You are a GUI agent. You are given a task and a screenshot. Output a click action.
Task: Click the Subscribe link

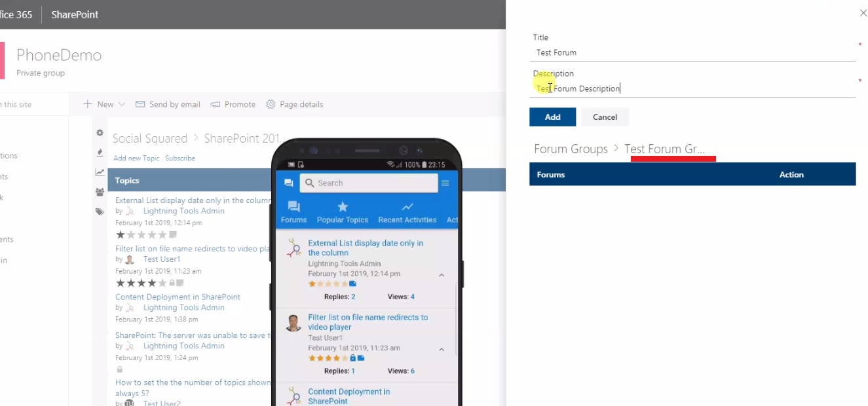180,158
